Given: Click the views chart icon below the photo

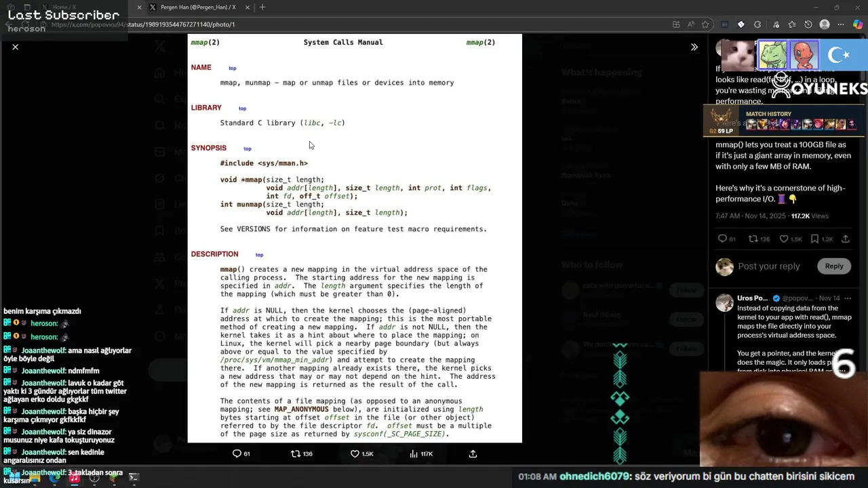Looking at the screenshot, I should 414,453.
